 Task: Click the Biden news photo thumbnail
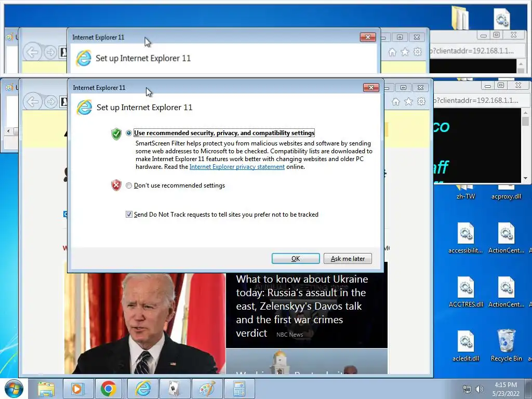pyautogui.click(x=145, y=324)
